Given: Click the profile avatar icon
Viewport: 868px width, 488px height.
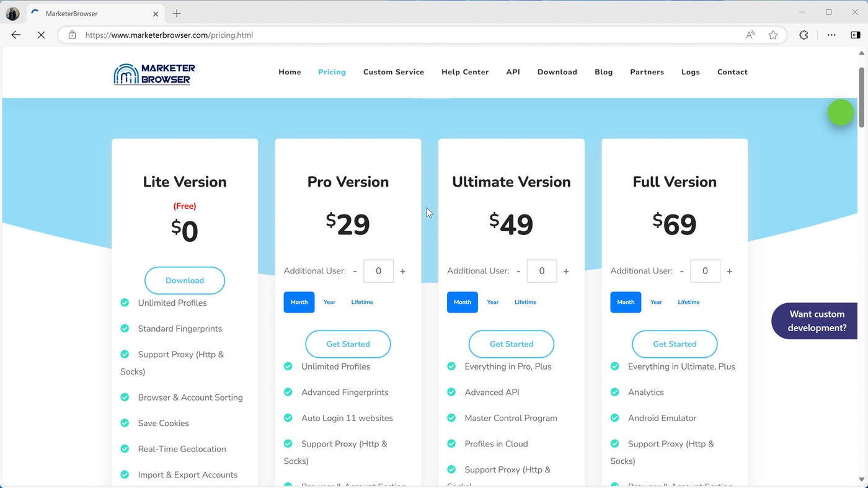Looking at the screenshot, I should pos(12,14).
